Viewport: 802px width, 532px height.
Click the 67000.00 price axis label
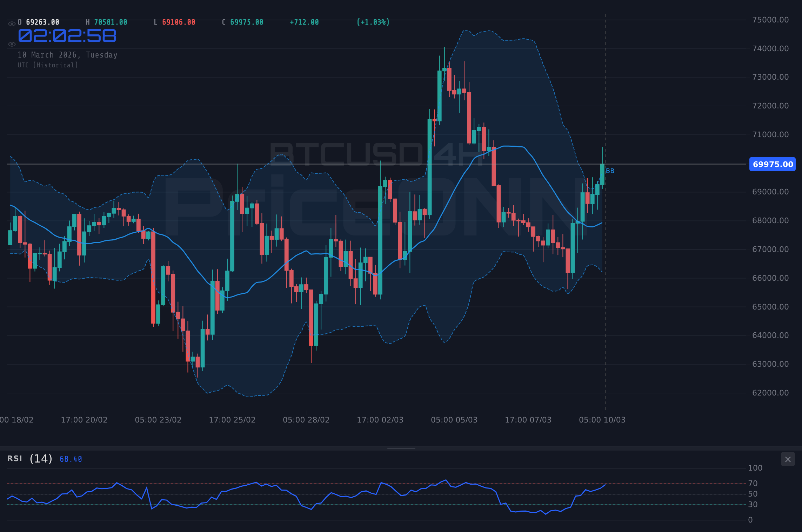pos(770,249)
